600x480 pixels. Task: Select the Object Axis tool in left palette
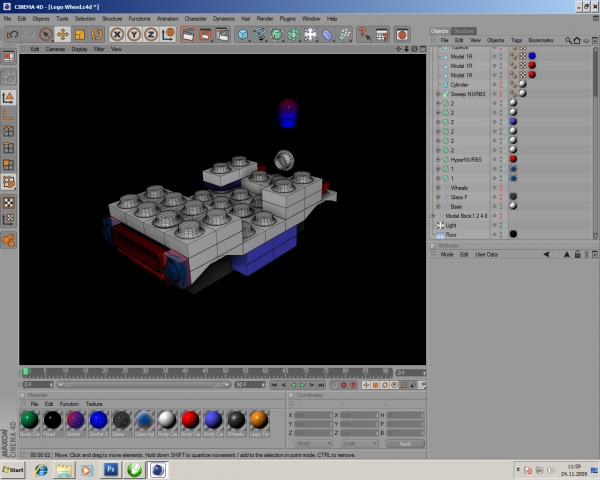(x=8, y=114)
